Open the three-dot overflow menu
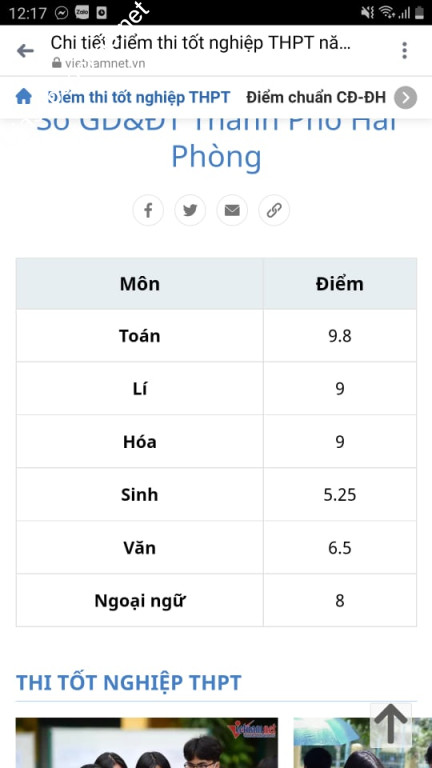Image resolution: width=432 pixels, height=768 pixels. coord(404,50)
